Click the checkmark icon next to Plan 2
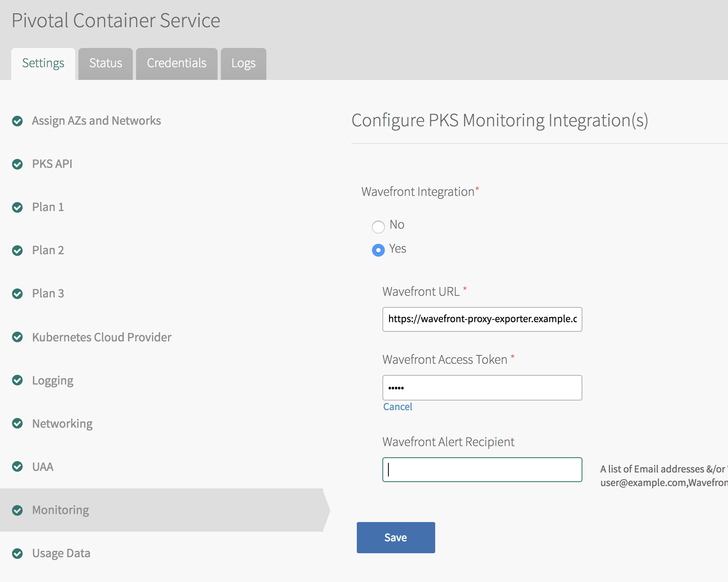This screenshot has width=728, height=582. pos(17,251)
